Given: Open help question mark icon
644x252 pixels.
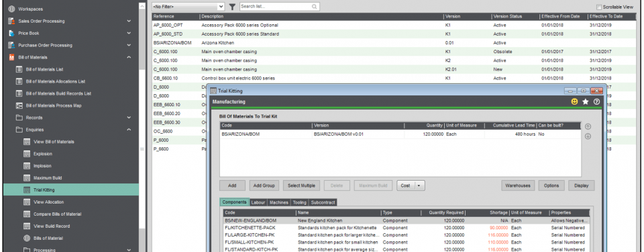Looking at the screenshot, I should (596, 101).
